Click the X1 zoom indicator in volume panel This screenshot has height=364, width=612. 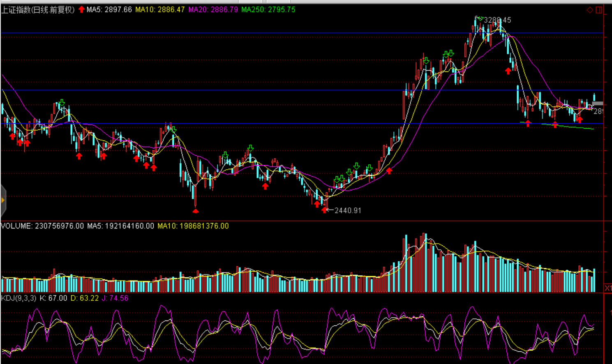(608, 288)
